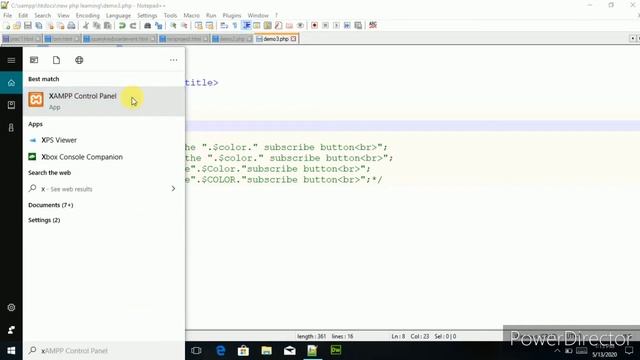Toggle the document monitoring eye icon
This screenshot has width=640, height=360.
coord(300,25)
